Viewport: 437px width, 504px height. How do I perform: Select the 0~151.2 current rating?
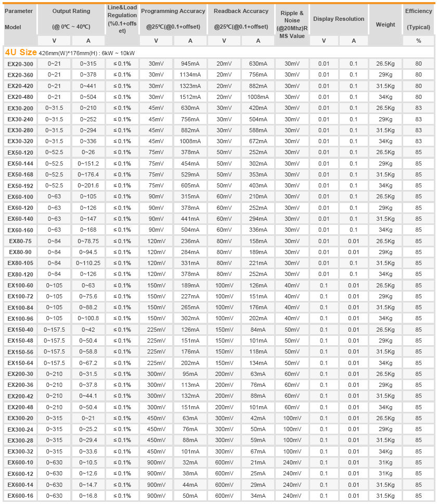tap(88, 163)
